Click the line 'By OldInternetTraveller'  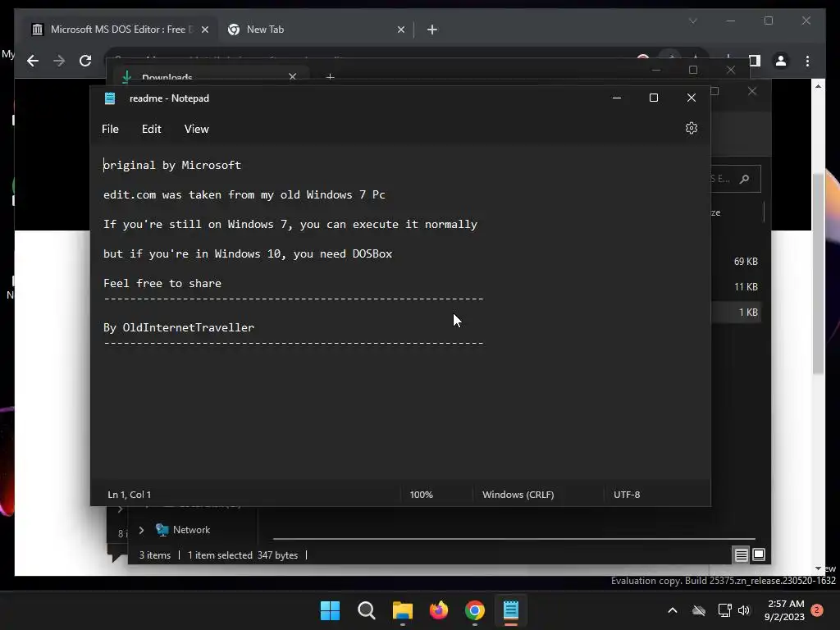pyautogui.click(x=179, y=327)
